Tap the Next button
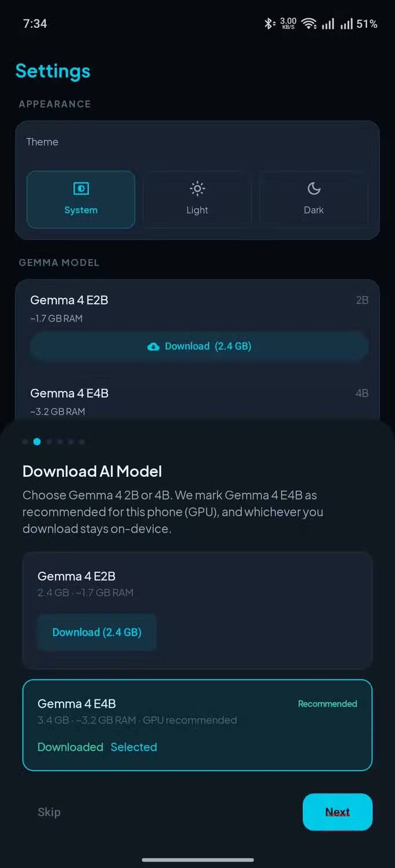 338,812
